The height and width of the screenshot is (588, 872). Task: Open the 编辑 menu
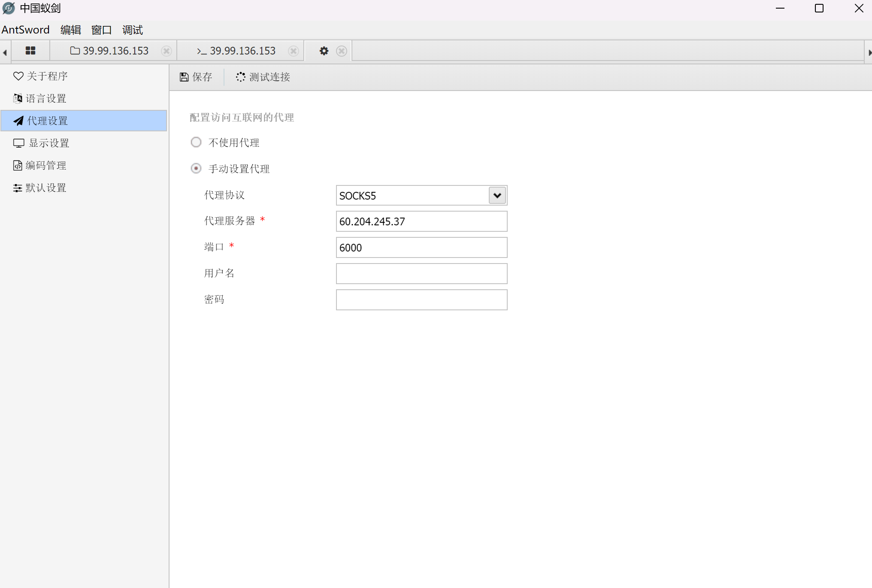71,30
